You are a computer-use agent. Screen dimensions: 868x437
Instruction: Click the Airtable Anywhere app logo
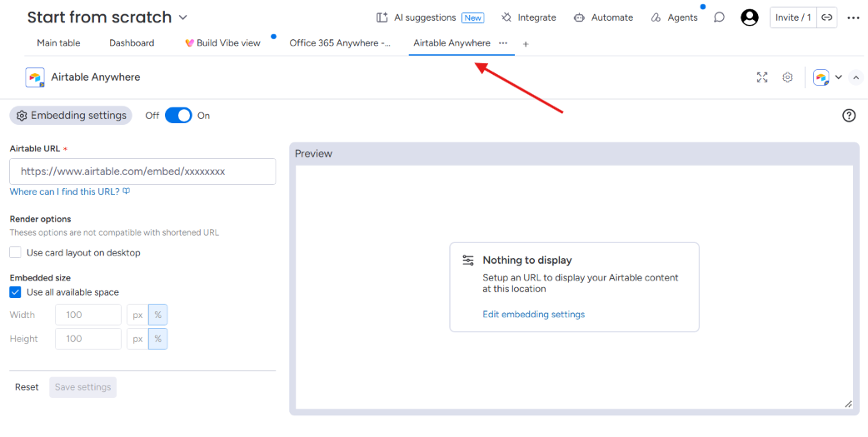click(35, 77)
